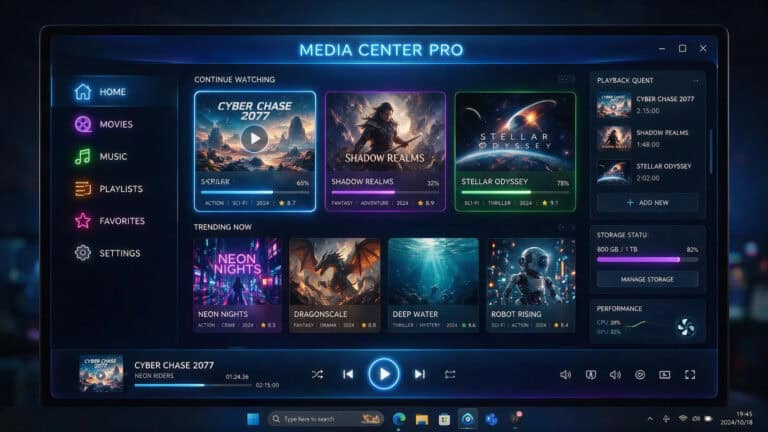Open Favorites in the sidebar
Screen dimensions: 768x432
pos(109,221)
